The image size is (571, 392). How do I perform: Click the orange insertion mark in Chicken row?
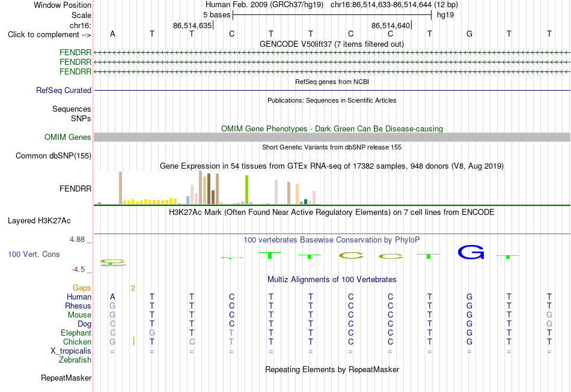pos(133,341)
